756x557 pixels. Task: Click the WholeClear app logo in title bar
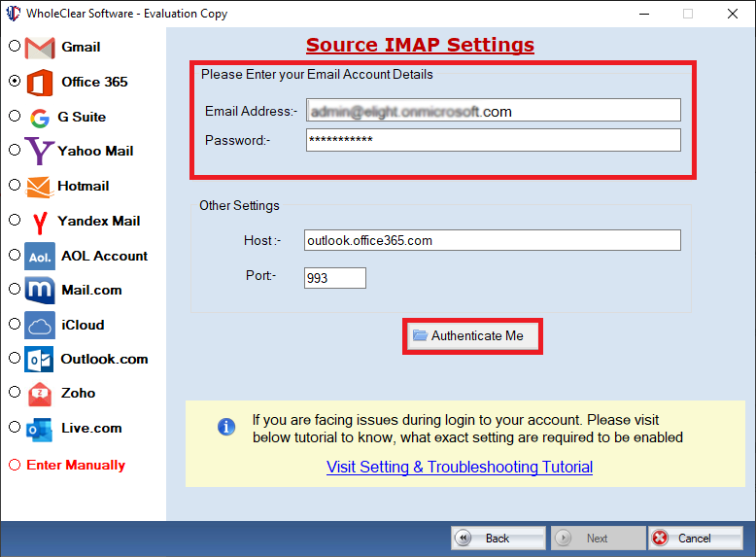pyautogui.click(x=13, y=14)
